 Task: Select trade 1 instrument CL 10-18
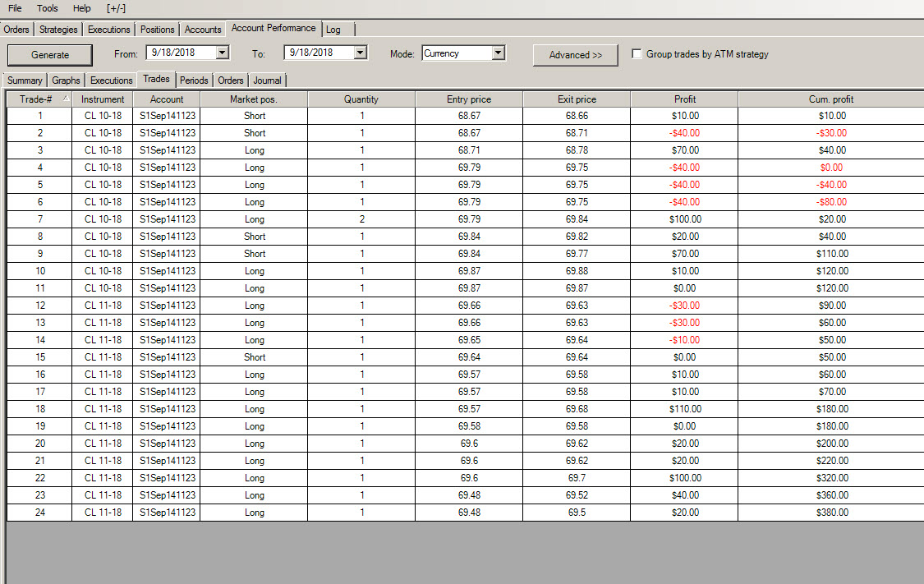pos(103,116)
